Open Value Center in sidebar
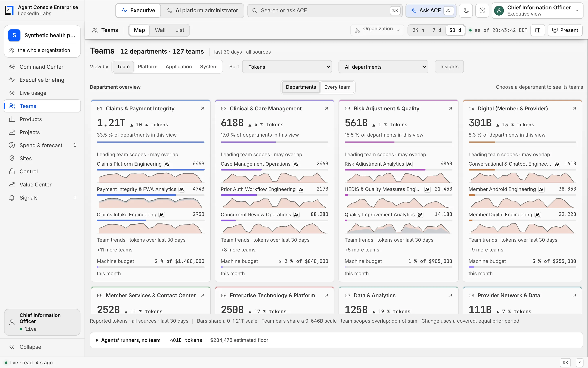Screen dimensions: 588x368 (42, 184)
